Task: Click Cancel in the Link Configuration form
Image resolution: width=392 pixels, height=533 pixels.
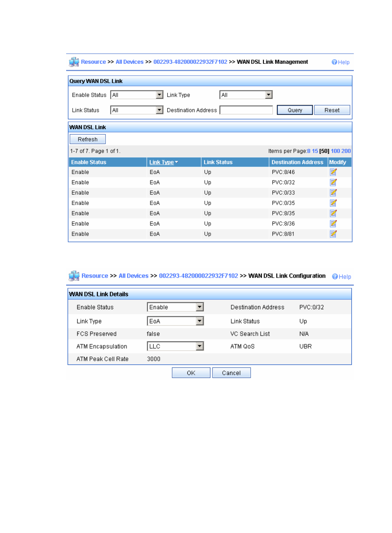Action: click(231, 373)
